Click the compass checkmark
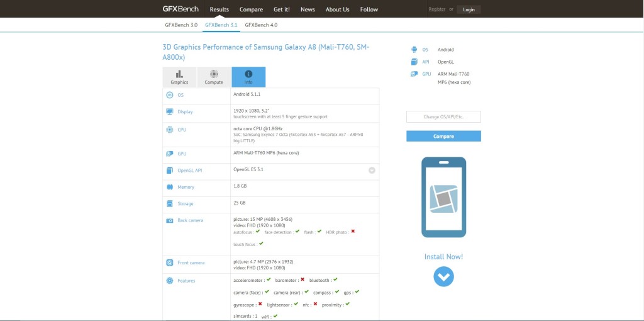Screen dimensions: 644x321 337,292
